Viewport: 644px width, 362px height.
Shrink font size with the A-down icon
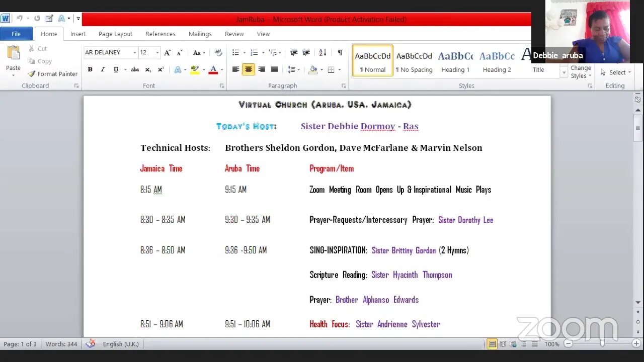point(180,52)
